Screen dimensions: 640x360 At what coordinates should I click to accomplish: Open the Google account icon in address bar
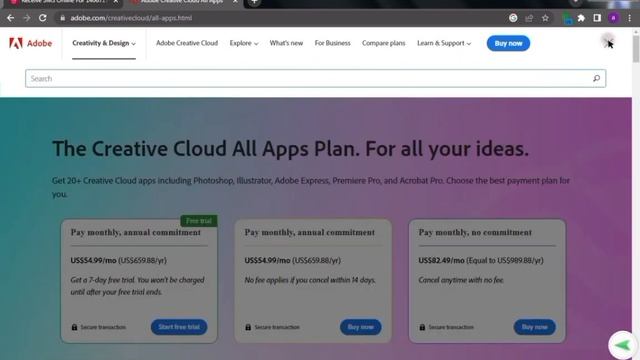point(513,18)
